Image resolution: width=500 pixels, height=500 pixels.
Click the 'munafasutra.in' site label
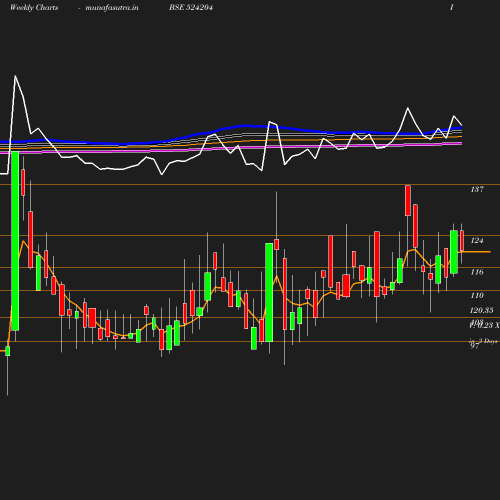[112, 7]
